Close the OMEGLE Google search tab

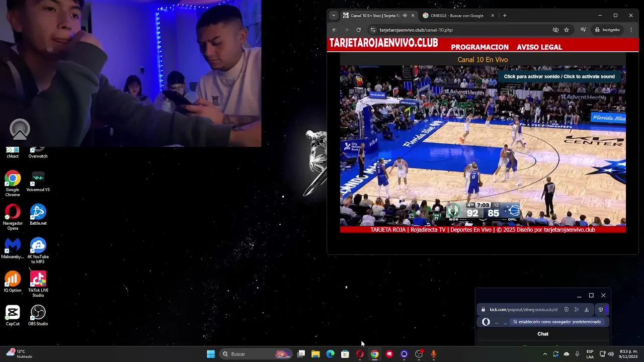coord(493,16)
